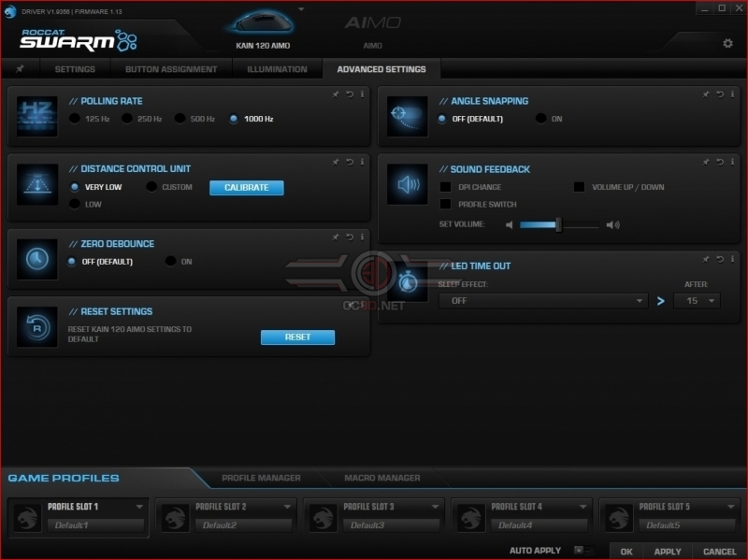Screen dimensions: 748x560
Task: Show info for LED Time Out
Action: [x=732, y=259]
